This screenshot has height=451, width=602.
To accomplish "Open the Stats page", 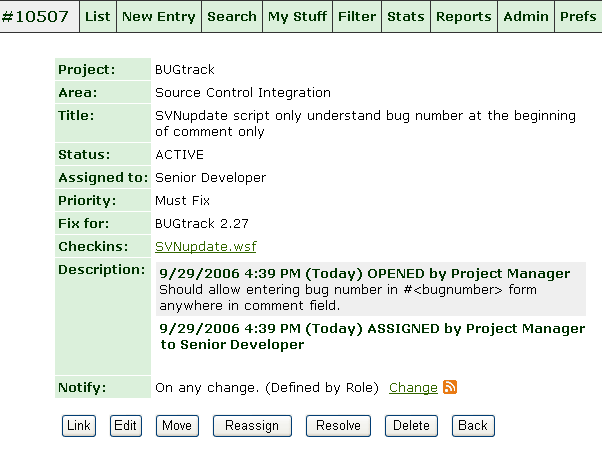I will click(x=405, y=16).
